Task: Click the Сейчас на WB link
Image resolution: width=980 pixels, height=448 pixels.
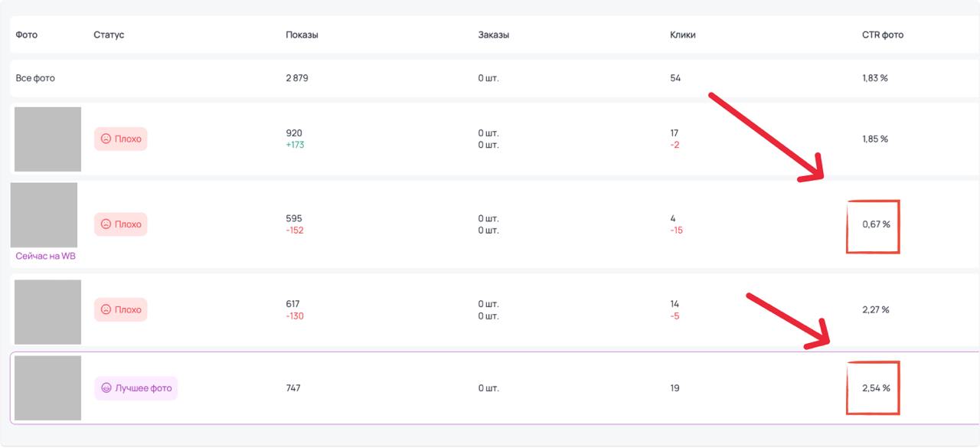Action: tap(45, 257)
